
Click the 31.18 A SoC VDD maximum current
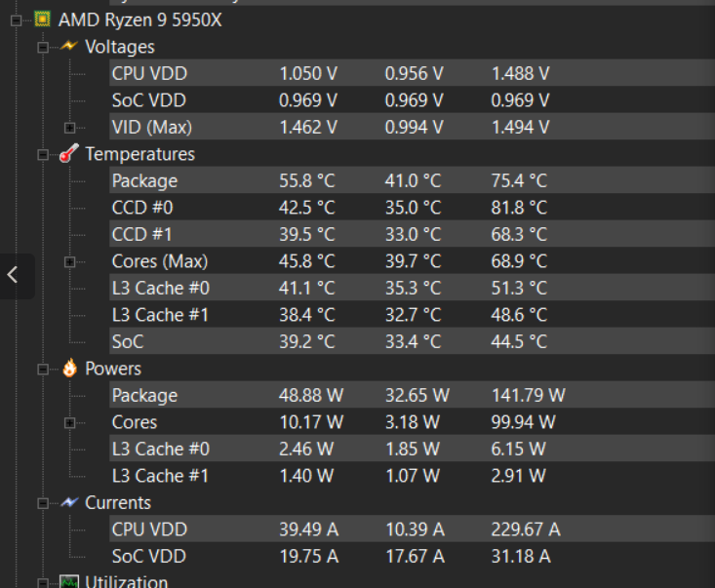[x=521, y=556]
